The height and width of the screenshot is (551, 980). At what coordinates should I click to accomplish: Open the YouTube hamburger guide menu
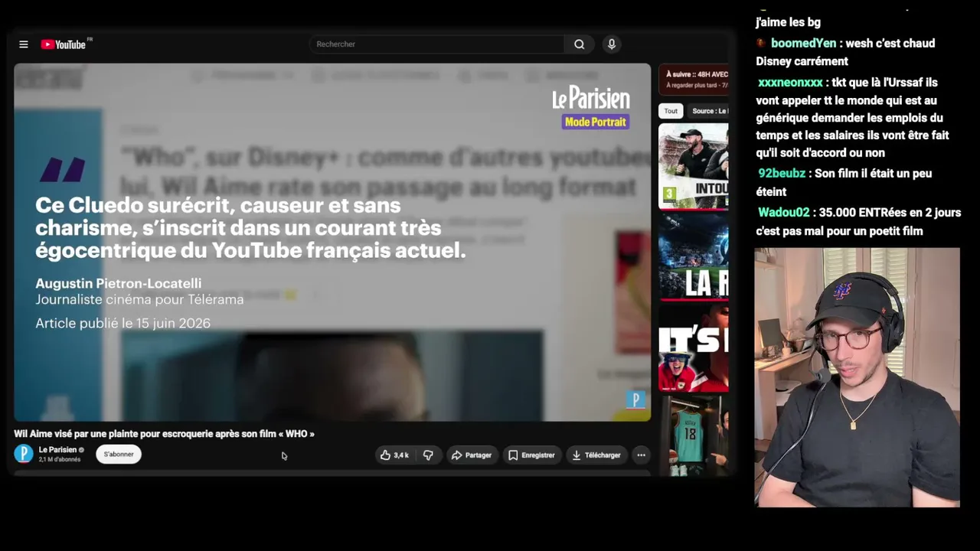pos(24,44)
